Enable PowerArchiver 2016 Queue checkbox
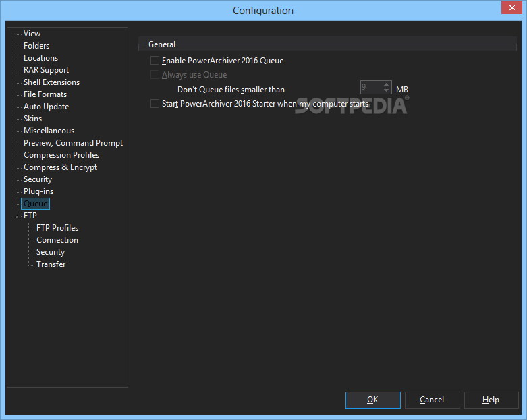Screen dimensions: 527x420 pyautogui.click(x=155, y=61)
